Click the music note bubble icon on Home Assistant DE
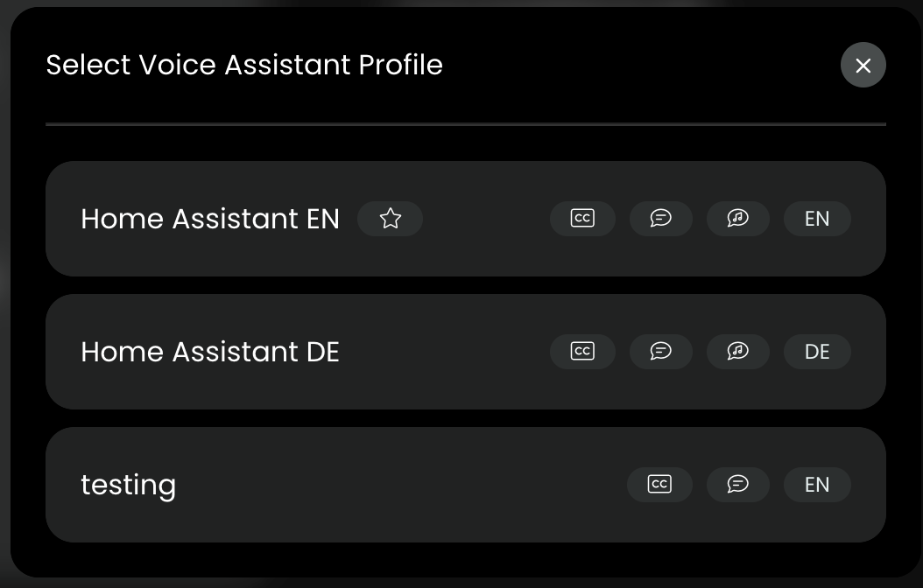This screenshot has height=588, width=923. (738, 352)
